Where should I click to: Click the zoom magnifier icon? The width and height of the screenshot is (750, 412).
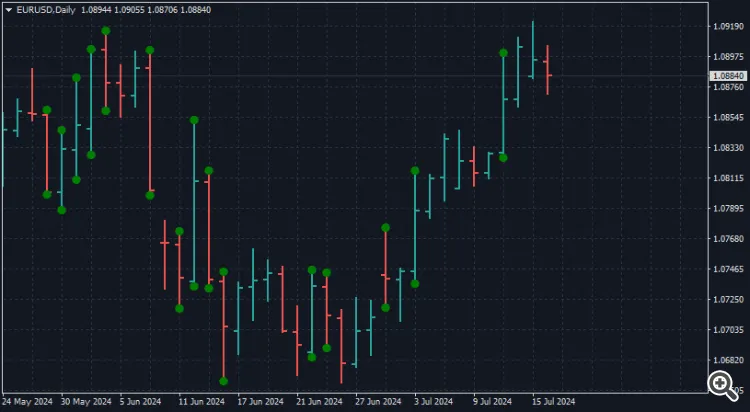pos(721,383)
